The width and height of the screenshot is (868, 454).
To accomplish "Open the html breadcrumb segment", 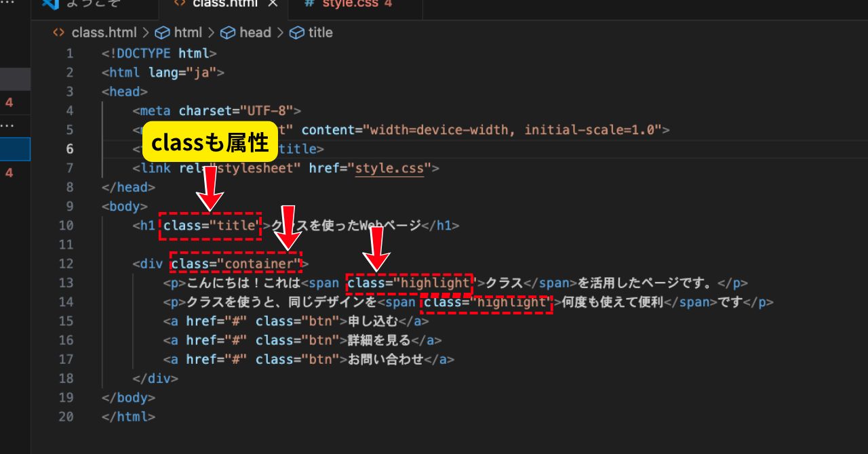I will [188, 33].
